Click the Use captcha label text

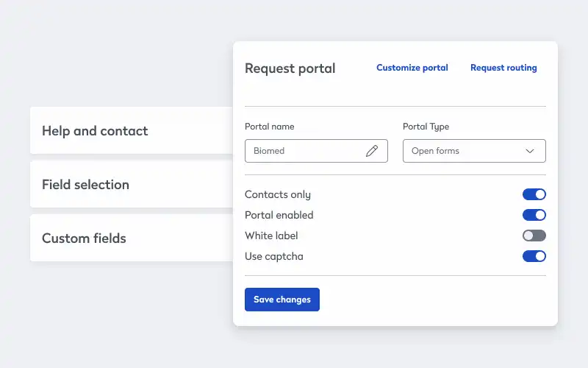(x=273, y=256)
